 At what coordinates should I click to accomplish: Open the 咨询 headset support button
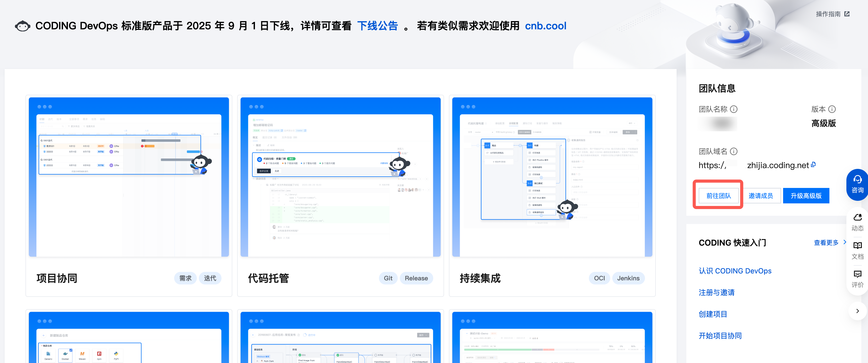(857, 185)
